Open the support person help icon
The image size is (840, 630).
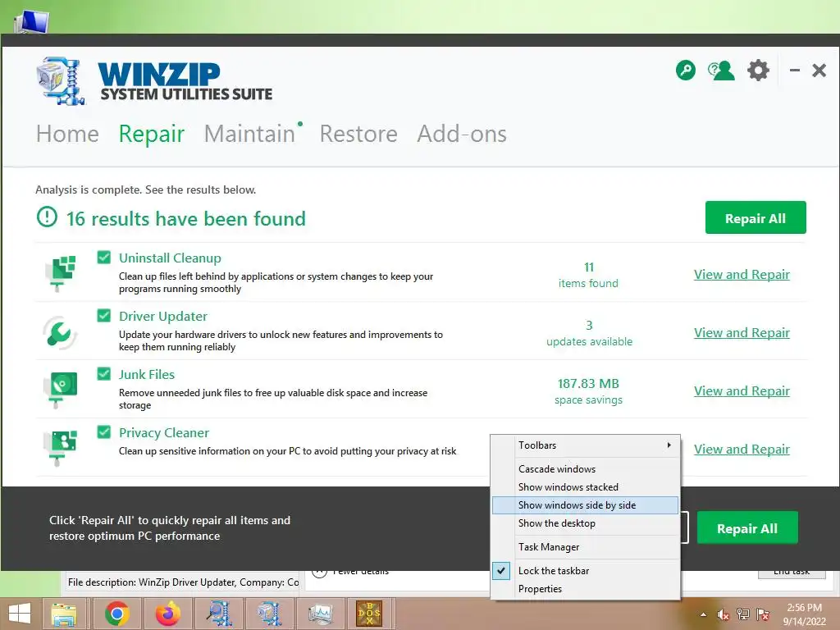click(x=721, y=71)
